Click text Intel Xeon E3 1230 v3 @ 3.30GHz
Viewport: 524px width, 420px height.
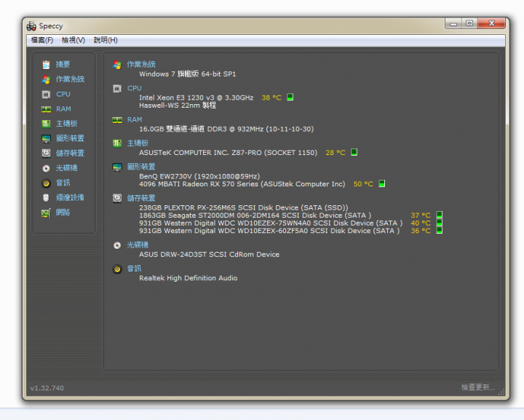tap(196, 98)
